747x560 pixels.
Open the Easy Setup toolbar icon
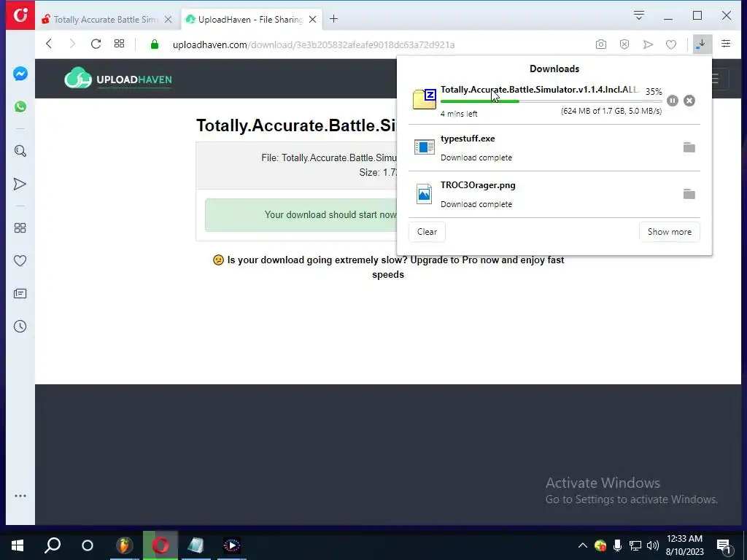(x=726, y=44)
